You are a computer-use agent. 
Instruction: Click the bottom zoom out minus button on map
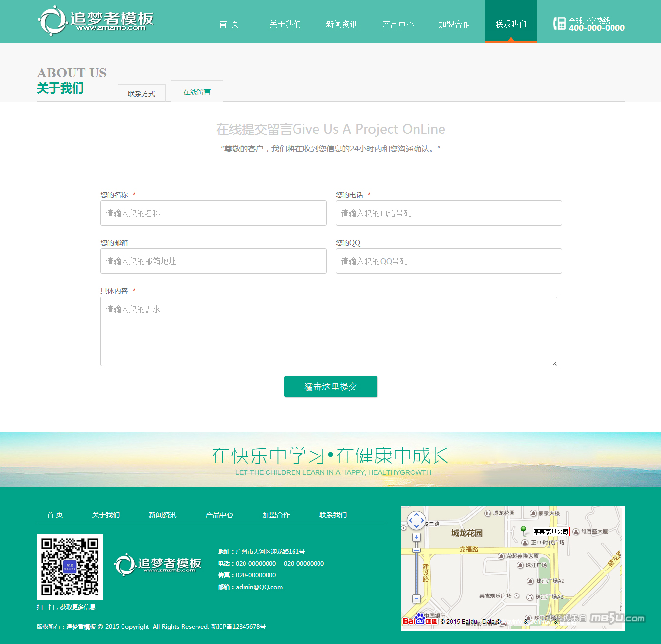coord(416,598)
